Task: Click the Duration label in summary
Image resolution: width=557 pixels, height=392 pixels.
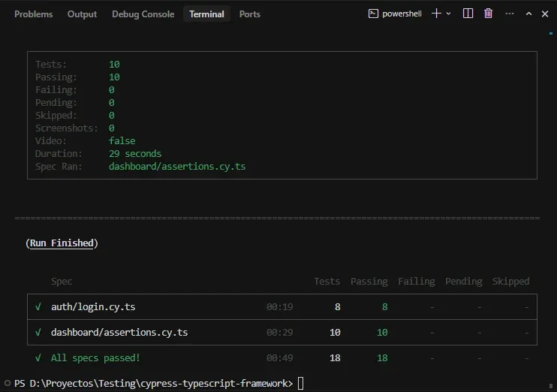Action: tap(59, 153)
